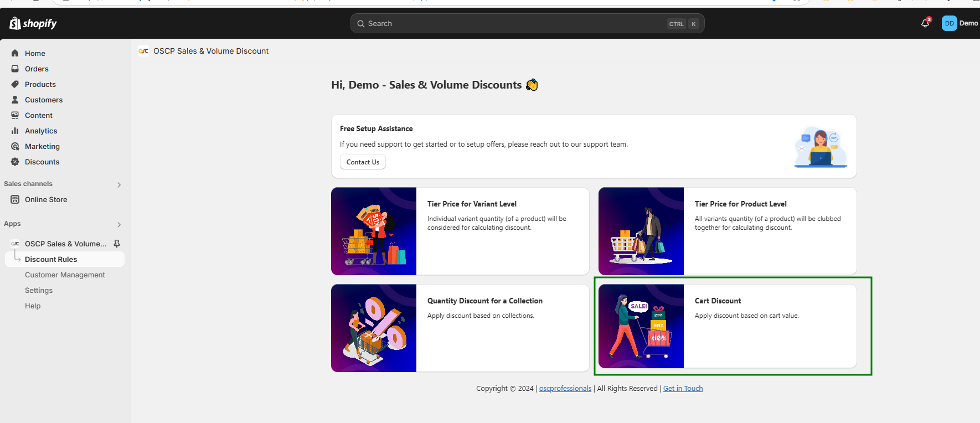Click the Shopify logo in header
This screenshot has width=980, height=423.
(x=33, y=23)
